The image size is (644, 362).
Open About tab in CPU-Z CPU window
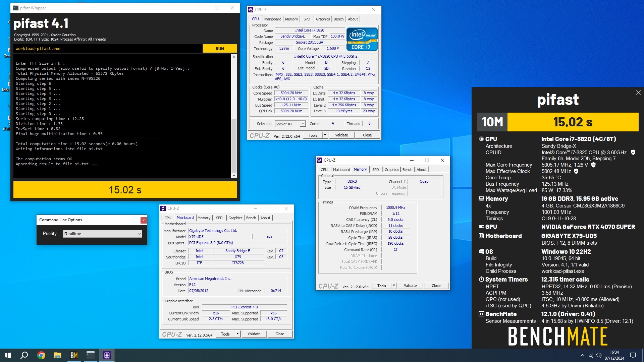353,19
